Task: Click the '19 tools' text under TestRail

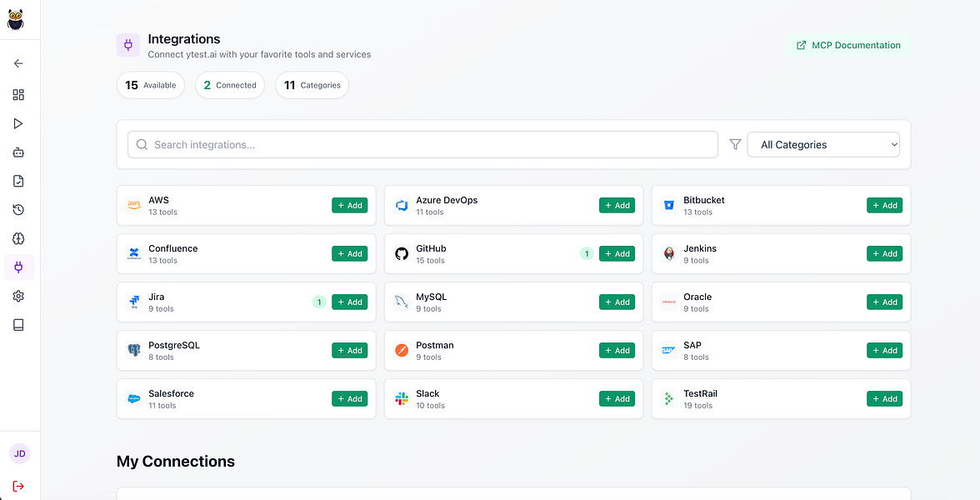Action: [697, 406]
